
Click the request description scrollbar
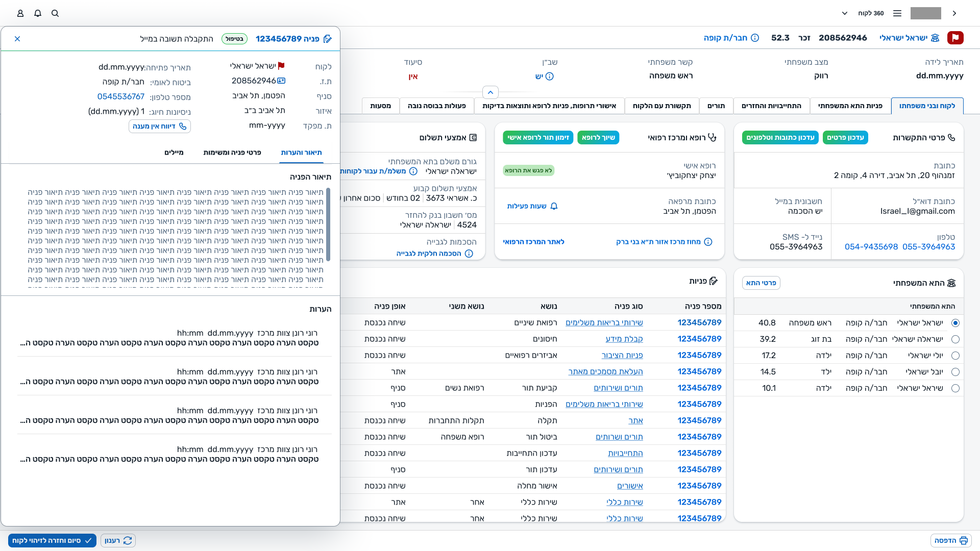328,224
